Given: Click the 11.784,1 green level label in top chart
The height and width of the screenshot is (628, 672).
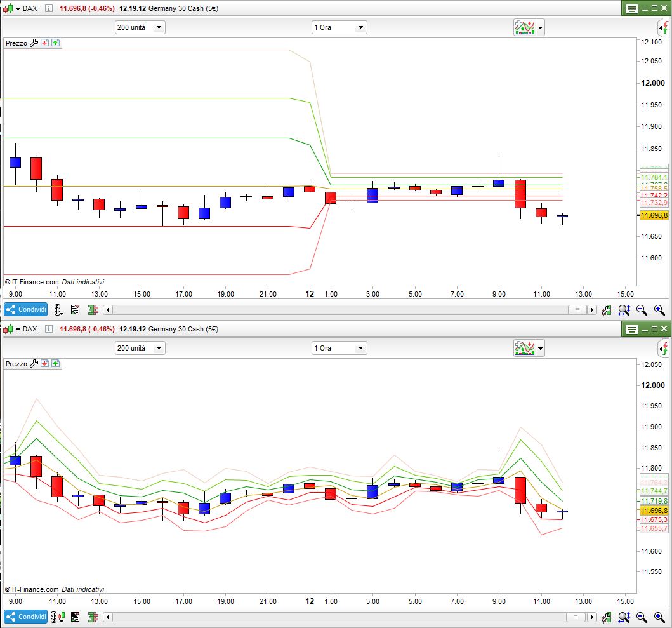Looking at the screenshot, I should tap(654, 177).
